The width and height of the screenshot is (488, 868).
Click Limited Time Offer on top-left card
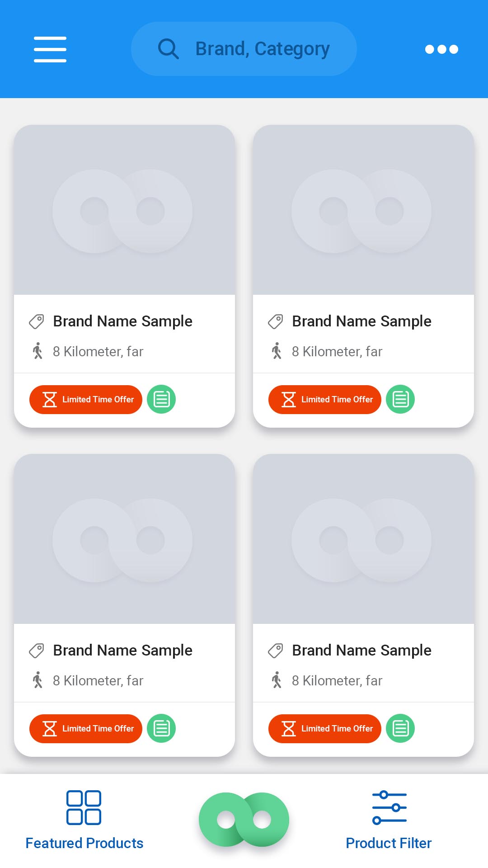click(x=86, y=400)
